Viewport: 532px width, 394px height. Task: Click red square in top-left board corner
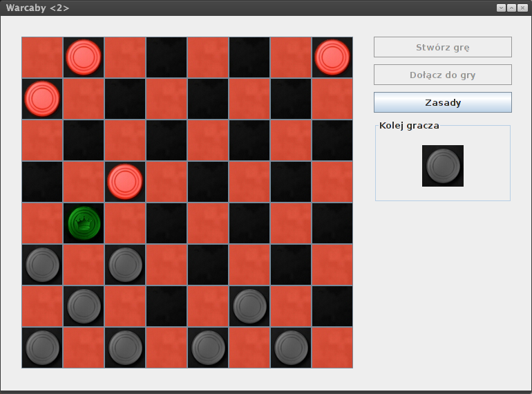(x=42, y=57)
